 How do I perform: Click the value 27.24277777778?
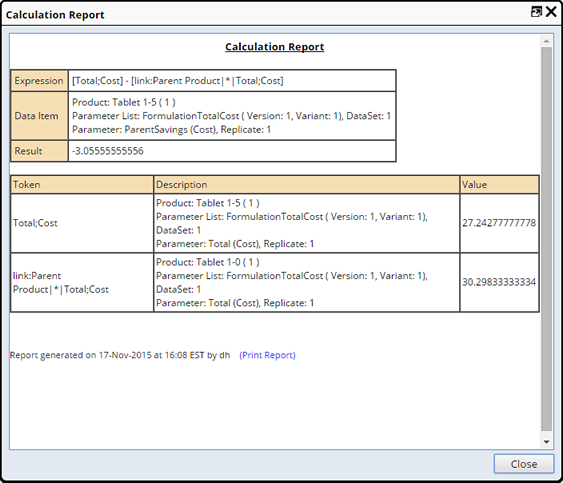tap(499, 223)
